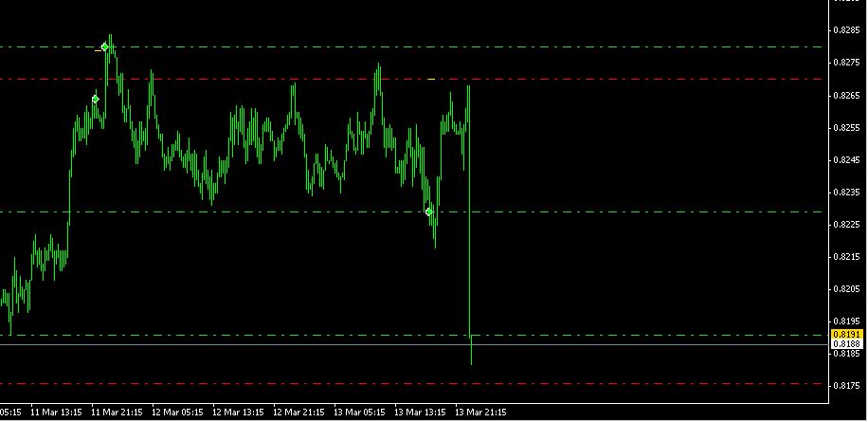Viewport: 868px width, 422px height.
Task: Click the 11 Mar 13:15 time label
Action: [56, 412]
